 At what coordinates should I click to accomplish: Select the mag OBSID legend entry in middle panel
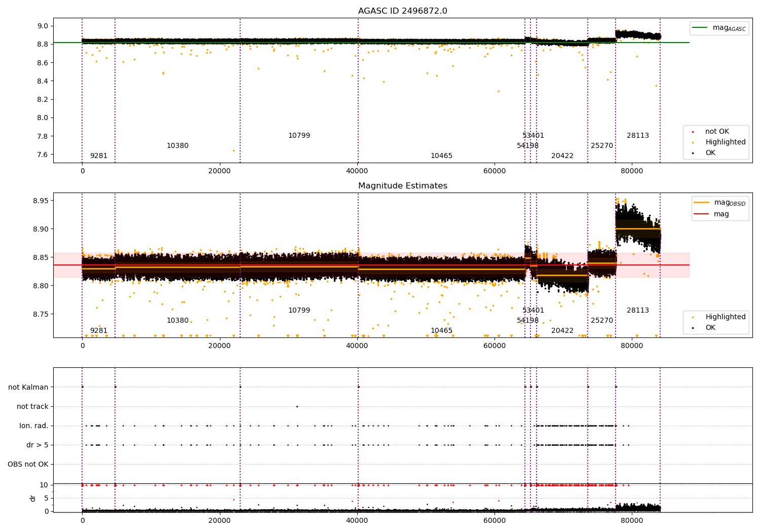(720, 203)
